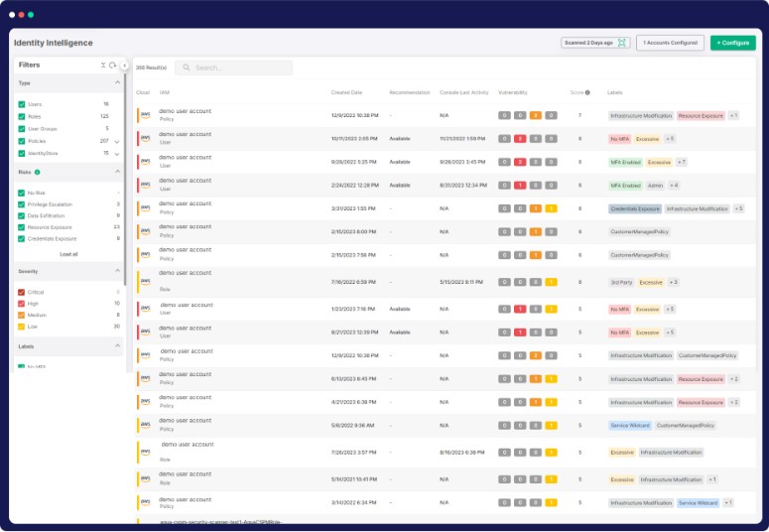Sort by the Created Date column header
The height and width of the screenshot is (532, 769).
click(x=346, y=92)
